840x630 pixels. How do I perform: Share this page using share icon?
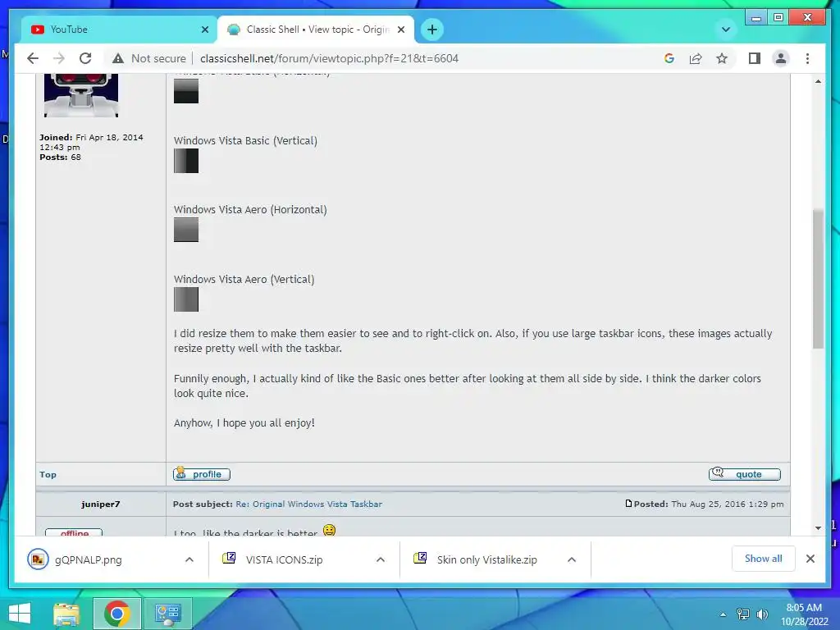(x=696, y=58)
